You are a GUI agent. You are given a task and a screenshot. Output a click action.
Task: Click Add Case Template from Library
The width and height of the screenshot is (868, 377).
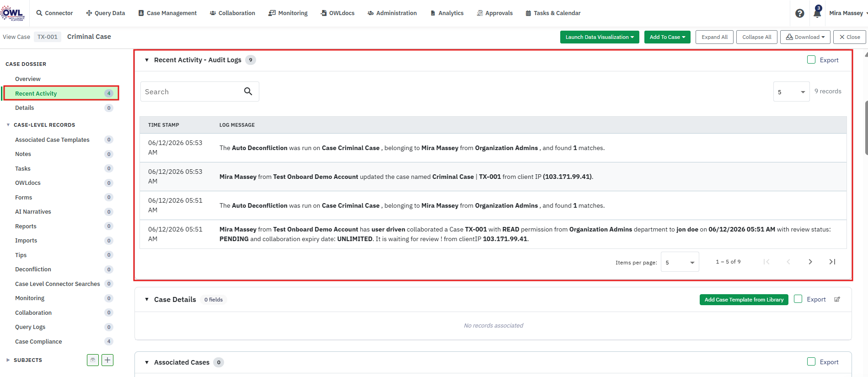click(744, 300)
